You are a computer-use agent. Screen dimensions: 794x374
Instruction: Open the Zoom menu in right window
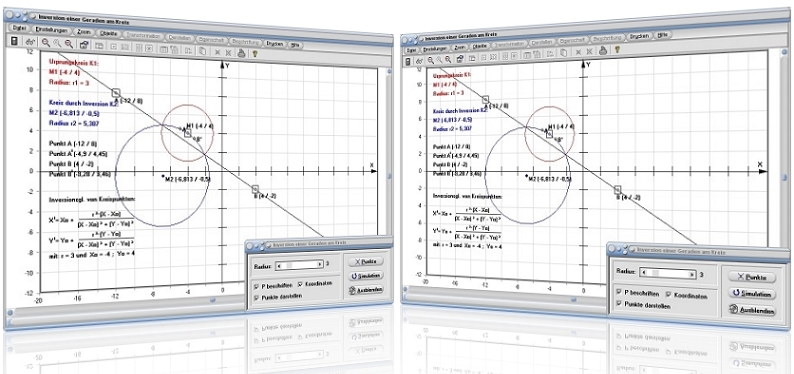pos(460,47)
